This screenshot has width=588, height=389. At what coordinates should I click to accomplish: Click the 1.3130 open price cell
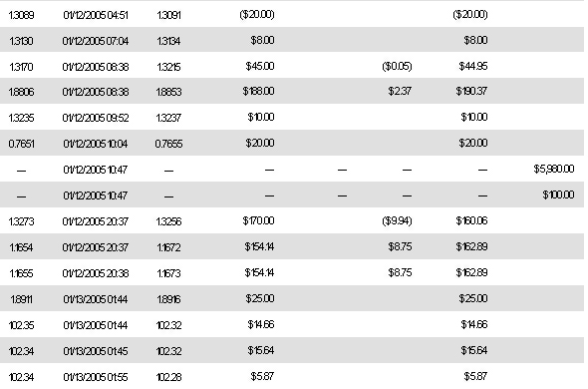(21, 41)
